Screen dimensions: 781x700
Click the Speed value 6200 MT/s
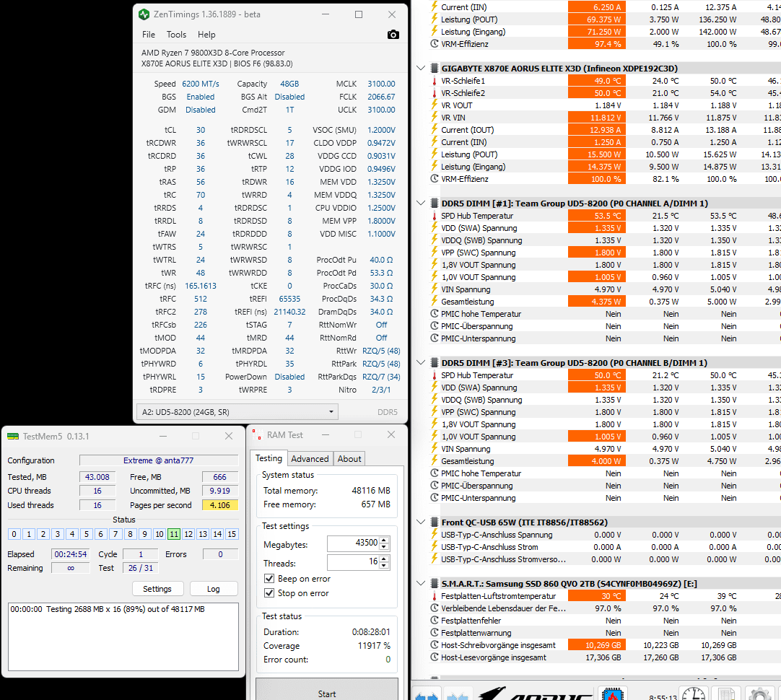coord(200,84)
